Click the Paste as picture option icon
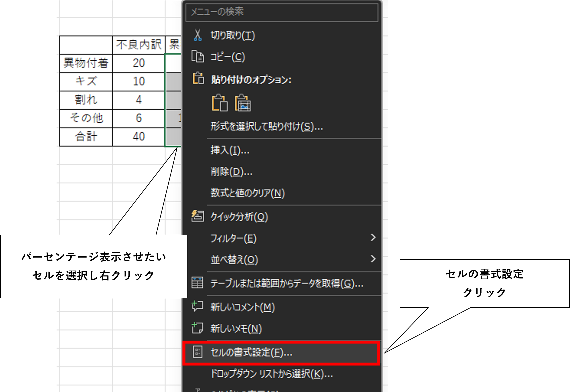The image size is (570, 392). click(x=243, y=103)
